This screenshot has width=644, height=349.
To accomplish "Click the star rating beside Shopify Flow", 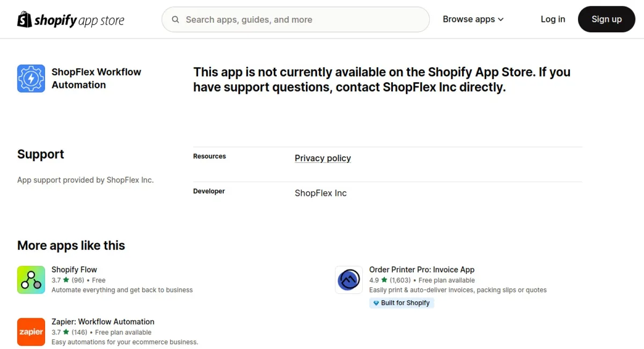I will click(x=60, y=280).
